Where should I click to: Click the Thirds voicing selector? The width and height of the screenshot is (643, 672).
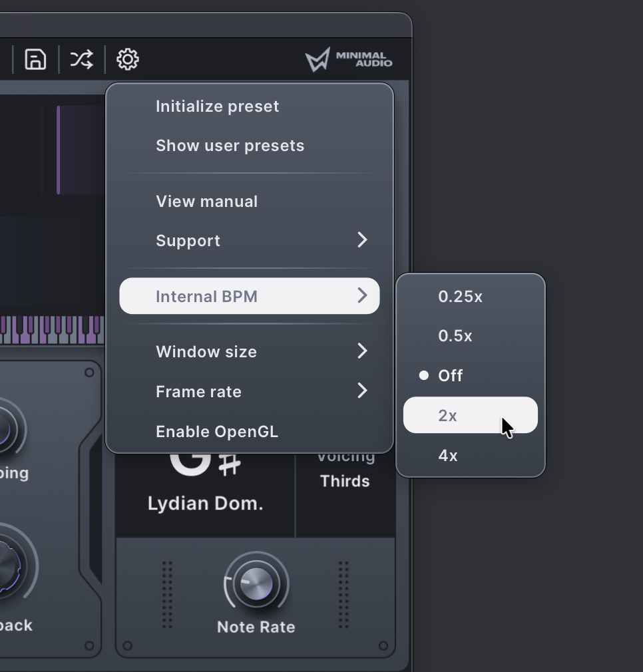[345, 481]
